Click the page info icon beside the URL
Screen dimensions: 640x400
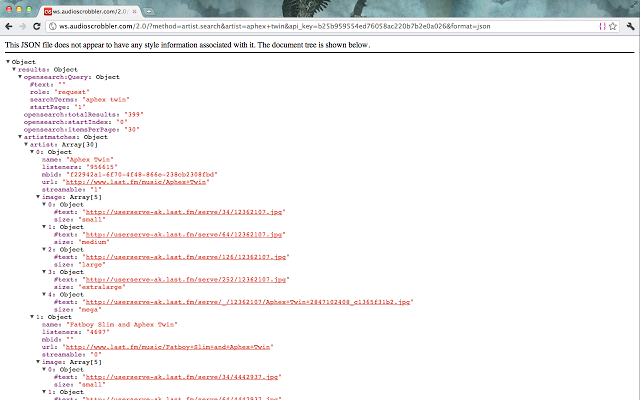[53, 27]
